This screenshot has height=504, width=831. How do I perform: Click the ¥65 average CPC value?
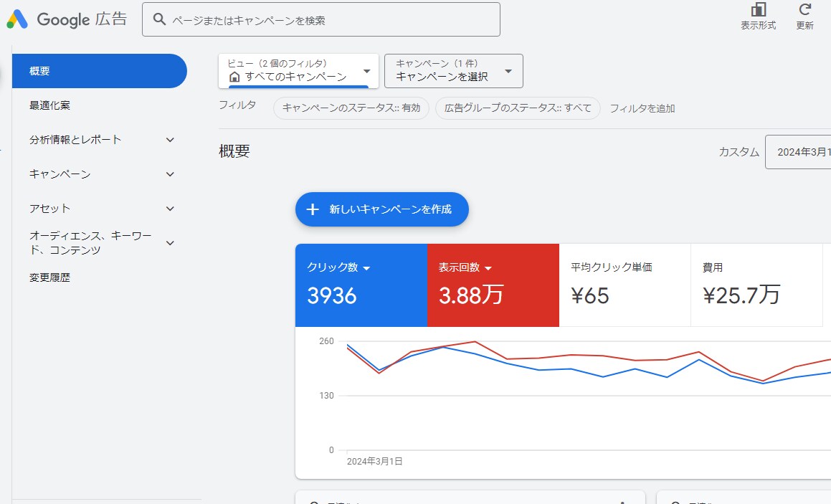pos(590,295)
